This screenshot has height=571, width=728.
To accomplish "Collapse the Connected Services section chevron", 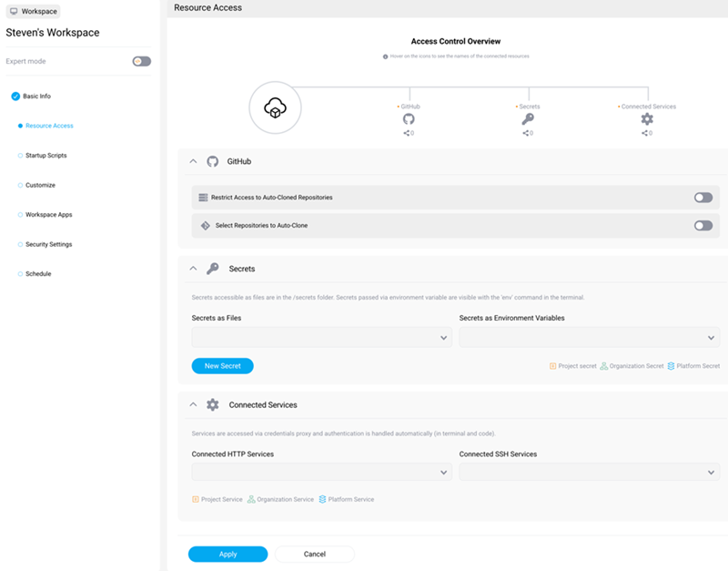I will point(193,404).
